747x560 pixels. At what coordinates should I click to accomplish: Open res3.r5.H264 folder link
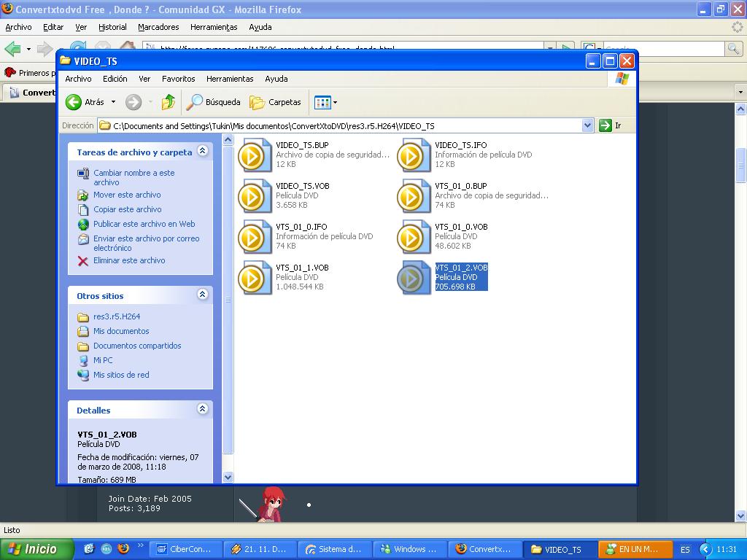coord(117,316)
